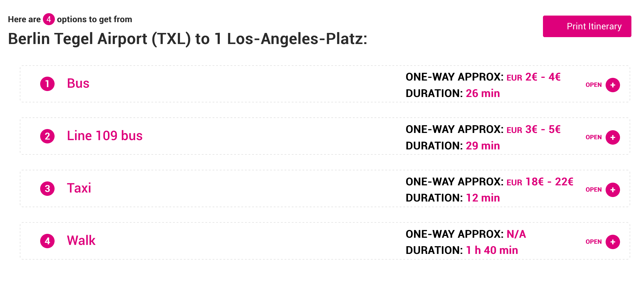Viewport: 644px width, 306px height.
Task: Select the Taxi option title
Action: click(x=79, y=188)
